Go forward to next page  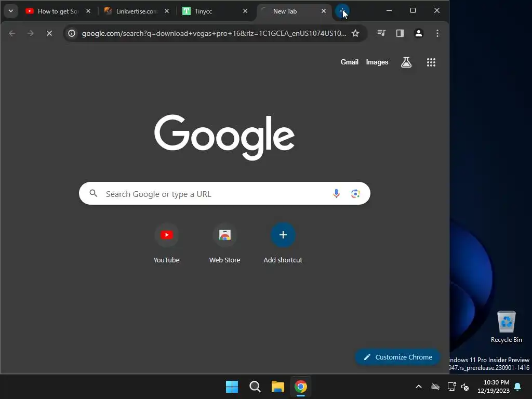pyautogui.click(x=31, y=33)
